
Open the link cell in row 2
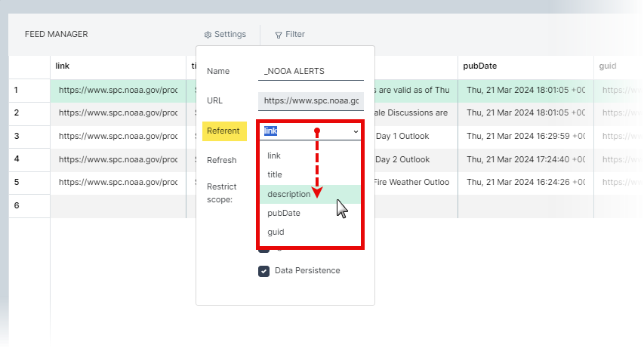[119, 113]
